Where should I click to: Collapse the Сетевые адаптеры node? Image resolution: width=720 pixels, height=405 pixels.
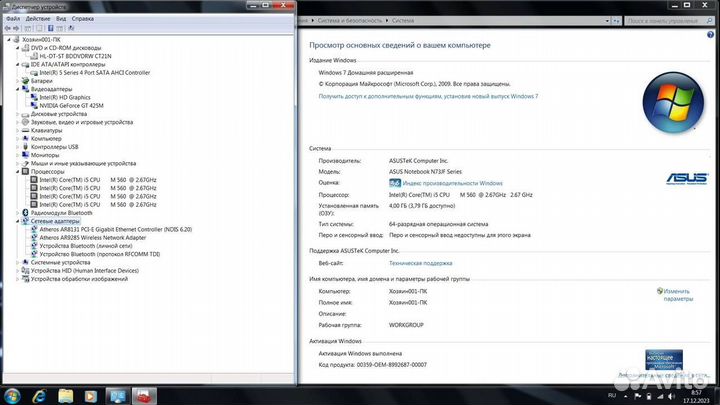point(17,221)
